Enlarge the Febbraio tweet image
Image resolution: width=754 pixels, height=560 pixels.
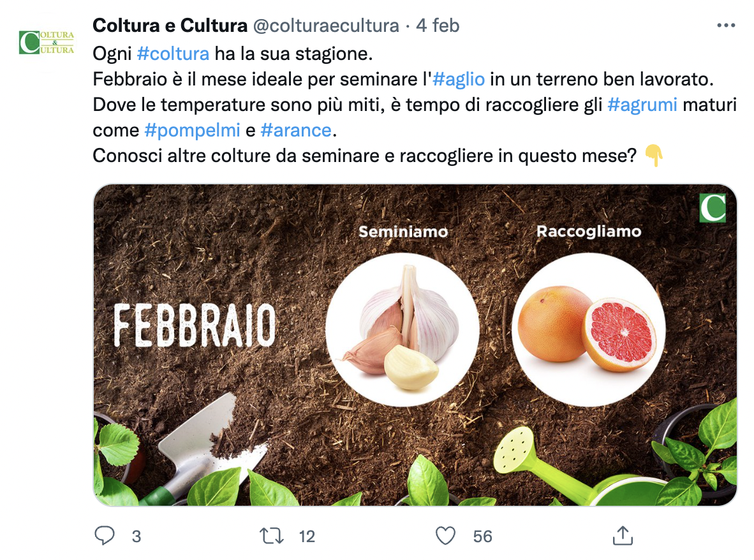coord(415,345)
